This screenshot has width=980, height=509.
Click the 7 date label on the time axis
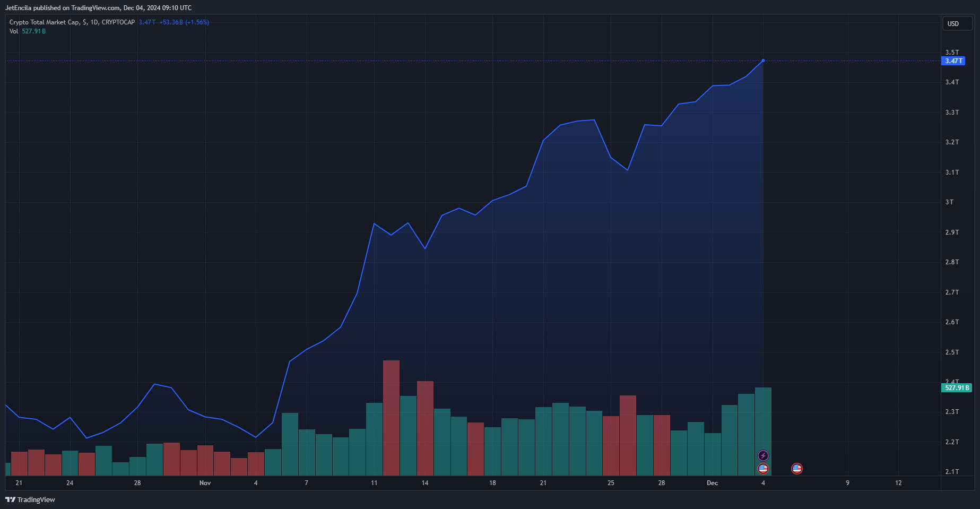coord(306,483)
